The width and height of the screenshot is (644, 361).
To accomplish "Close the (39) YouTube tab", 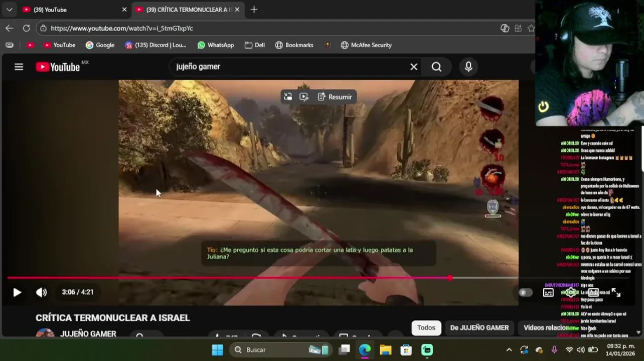I will [x=124, y=10].
